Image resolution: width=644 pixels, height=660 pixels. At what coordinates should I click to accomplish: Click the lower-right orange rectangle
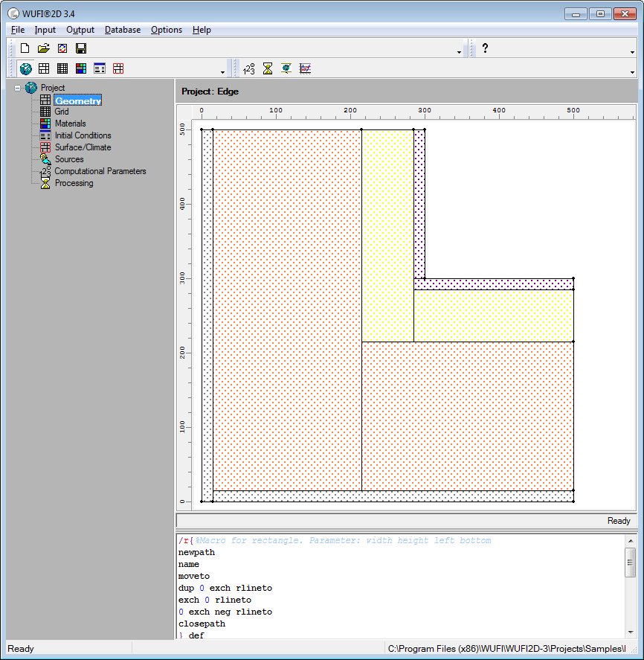pos(467,416)
